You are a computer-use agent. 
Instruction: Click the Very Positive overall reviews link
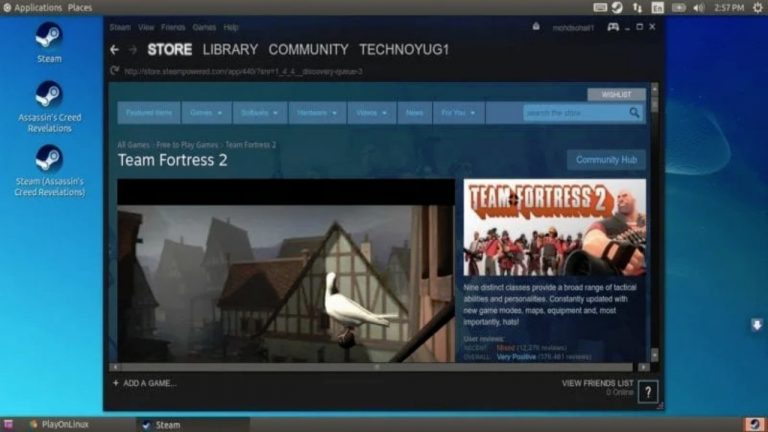[516, 357]
